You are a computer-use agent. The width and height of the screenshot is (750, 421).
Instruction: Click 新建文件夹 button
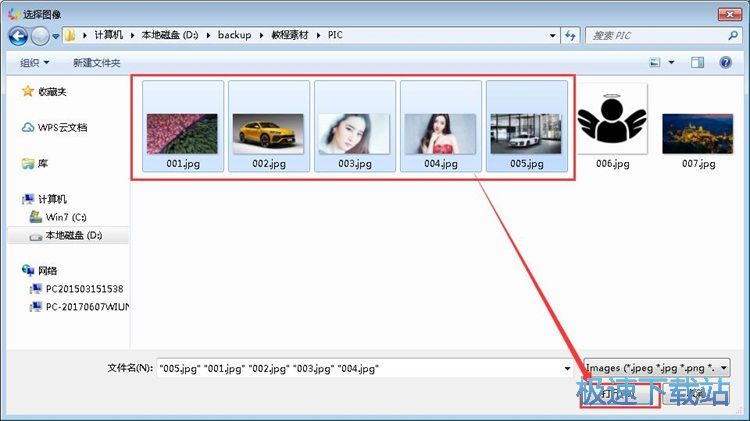click(x=96, y=63)
